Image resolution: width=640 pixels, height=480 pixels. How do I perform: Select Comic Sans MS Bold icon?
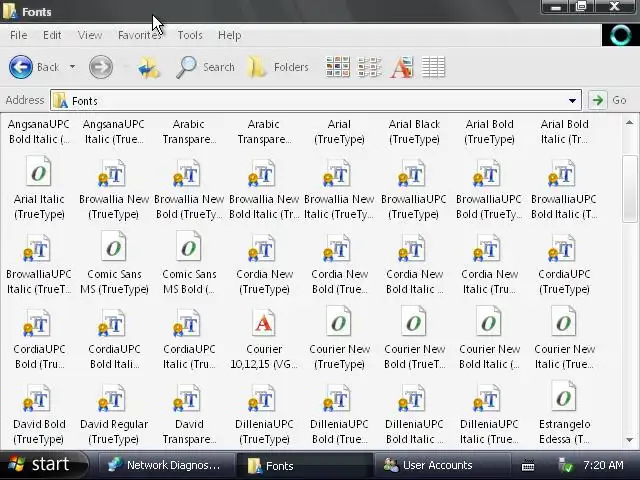click(x=189, y=247)
